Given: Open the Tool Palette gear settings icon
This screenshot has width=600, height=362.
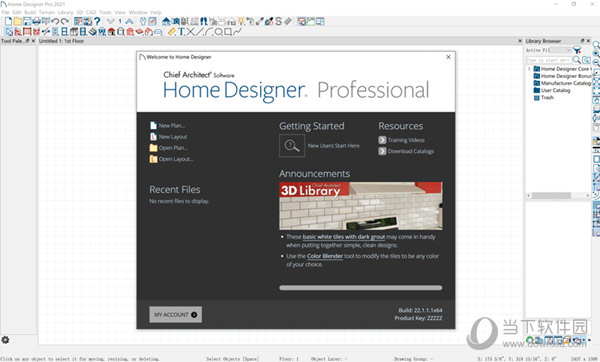Looking at the screenshot, I should pos(5,339).
